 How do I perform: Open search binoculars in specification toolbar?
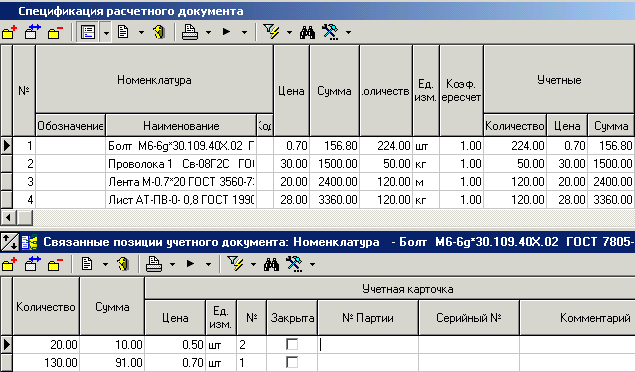307,32
